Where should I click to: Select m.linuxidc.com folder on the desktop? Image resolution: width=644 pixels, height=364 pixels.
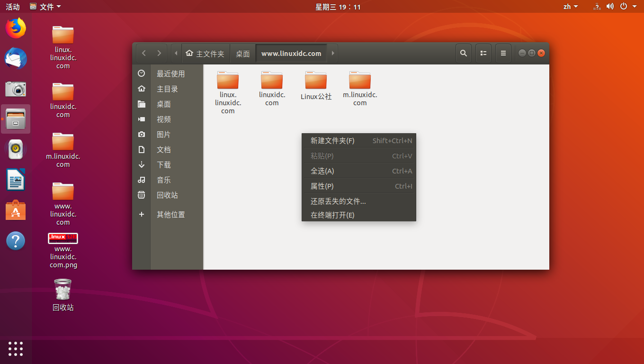pos(63,150)
